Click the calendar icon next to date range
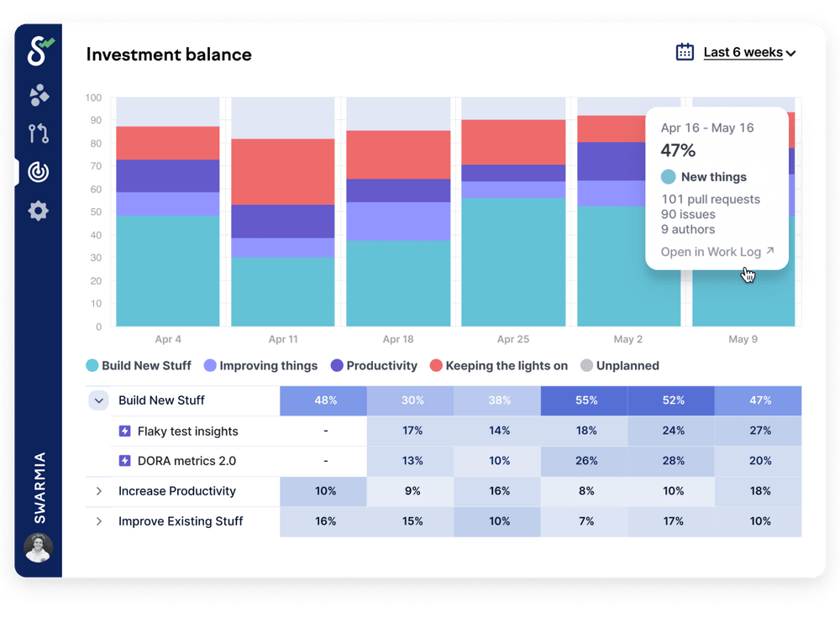The image size is (840, 617). point(685,51)
